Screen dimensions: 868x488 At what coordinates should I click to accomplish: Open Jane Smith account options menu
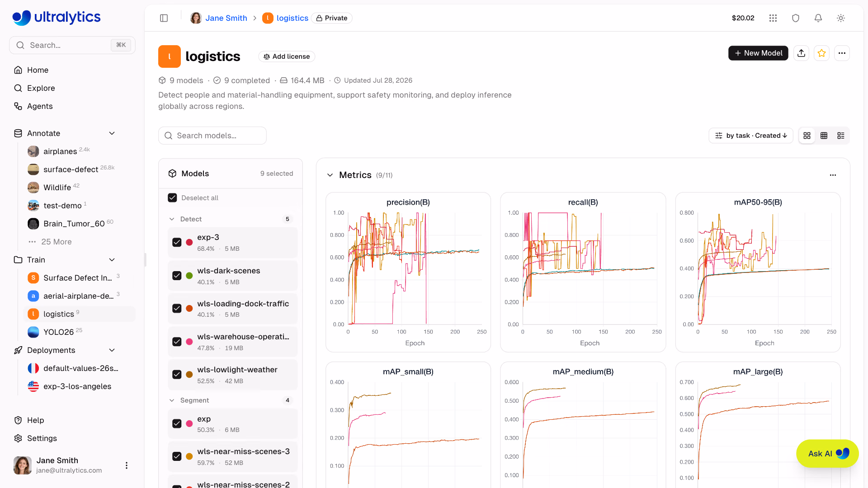click(x=127, y=465)
